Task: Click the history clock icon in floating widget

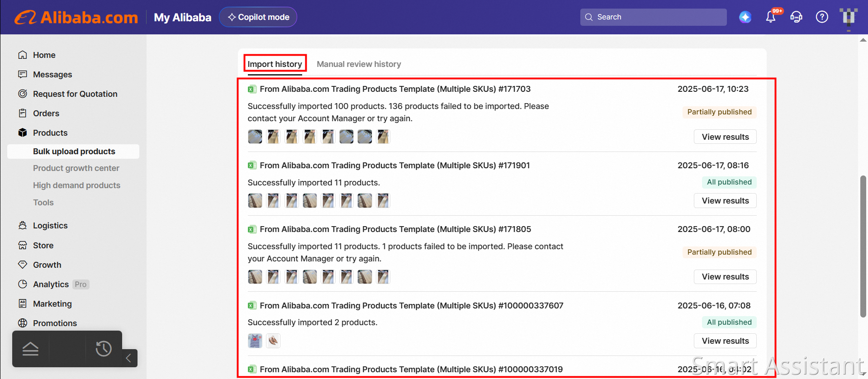Action: click(x=104, y=349)
